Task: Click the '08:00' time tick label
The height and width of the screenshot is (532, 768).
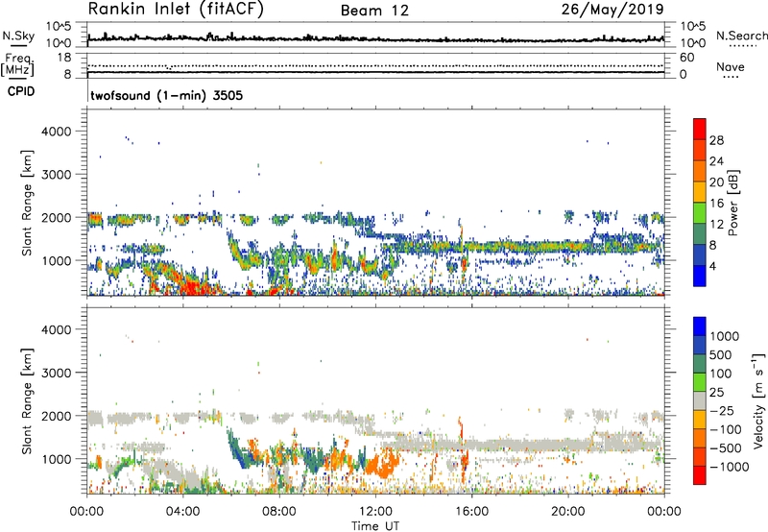Action: click(279, 512)
